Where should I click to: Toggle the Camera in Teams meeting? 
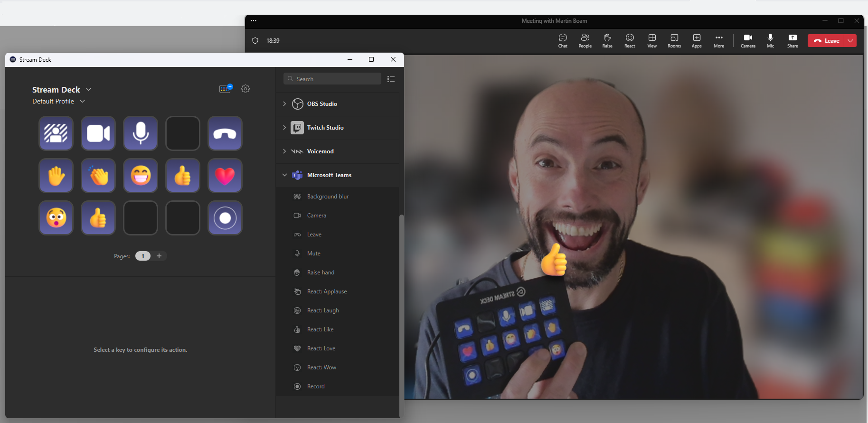[748, 40]
